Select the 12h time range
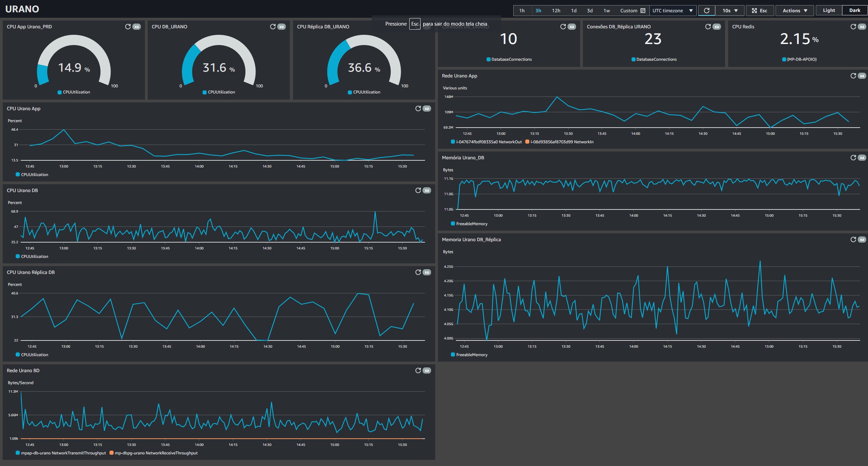This screenshot has height=466, width=868. point(556,11)
